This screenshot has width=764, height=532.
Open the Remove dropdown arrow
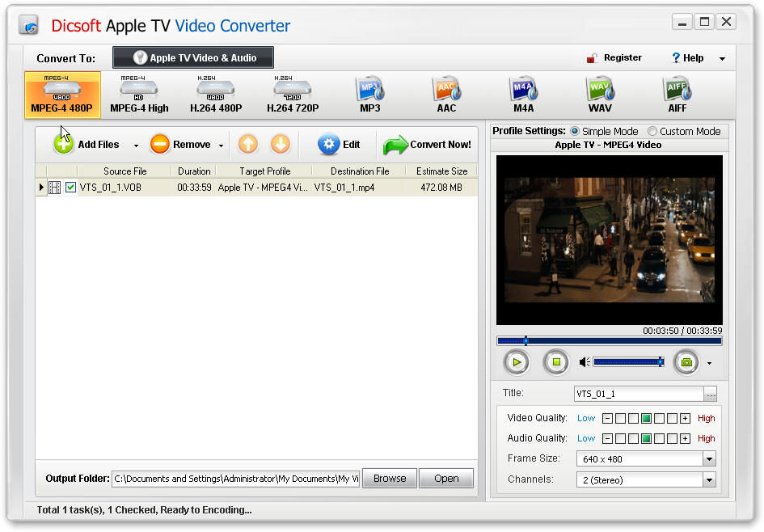pos(221,146)
